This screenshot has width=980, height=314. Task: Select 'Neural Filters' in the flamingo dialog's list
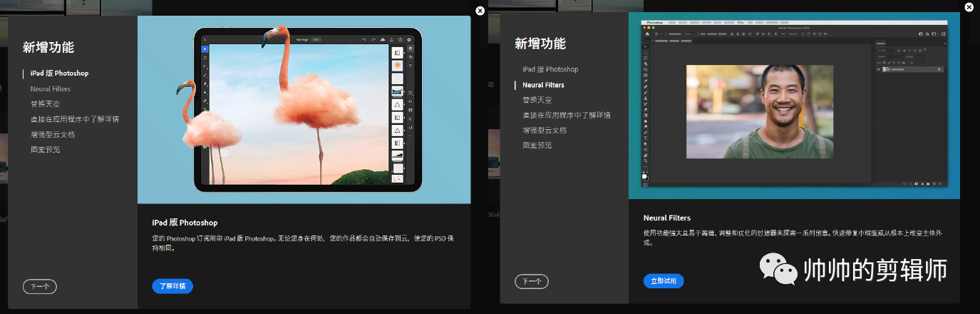[50, 89]
